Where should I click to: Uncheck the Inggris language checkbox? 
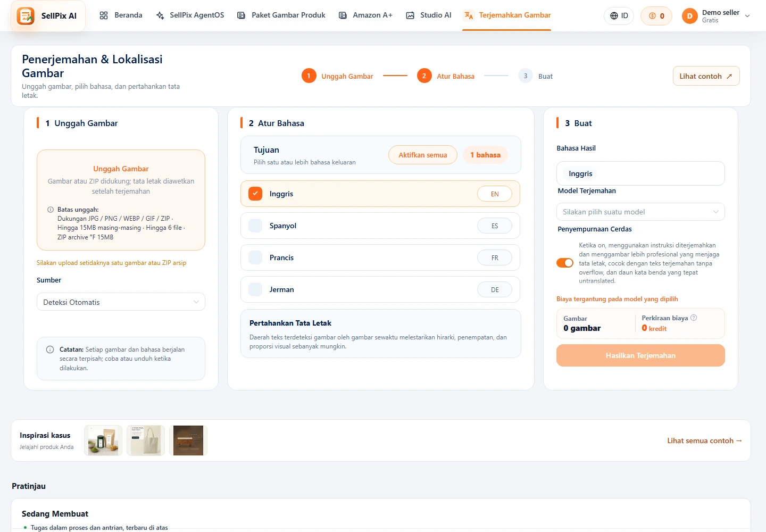pyautogui.click(x=255, y=194)
